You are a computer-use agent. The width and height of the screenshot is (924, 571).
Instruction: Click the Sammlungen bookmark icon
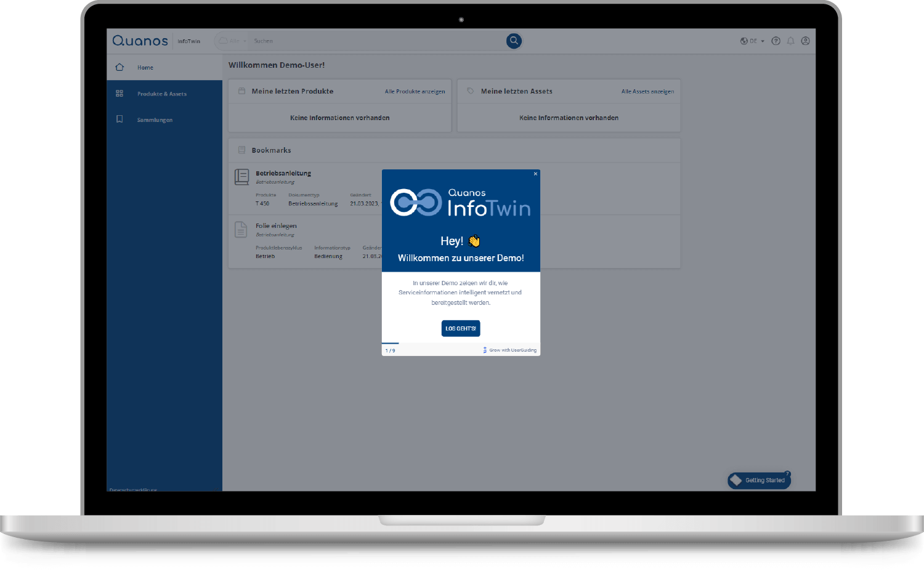pos(120,119)
